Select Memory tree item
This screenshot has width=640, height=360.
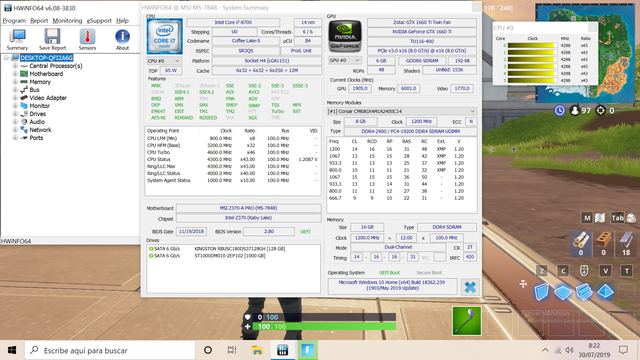(40, 82)
